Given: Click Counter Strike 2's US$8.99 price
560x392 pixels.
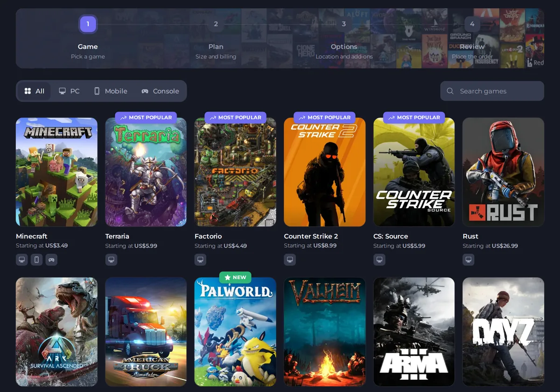Looking at the screenshot, I should click(x=325, y=245).
